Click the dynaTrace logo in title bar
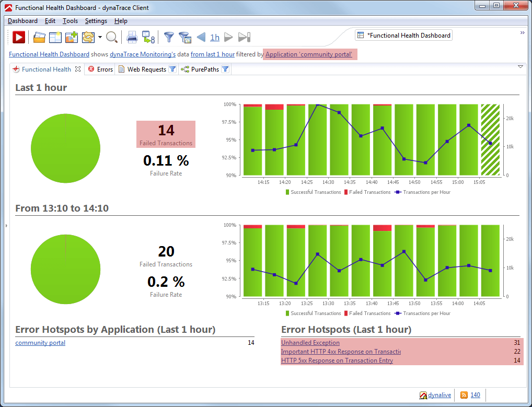Screen dimensions: 532x407 pyautogui.click(x=8, y=7)
